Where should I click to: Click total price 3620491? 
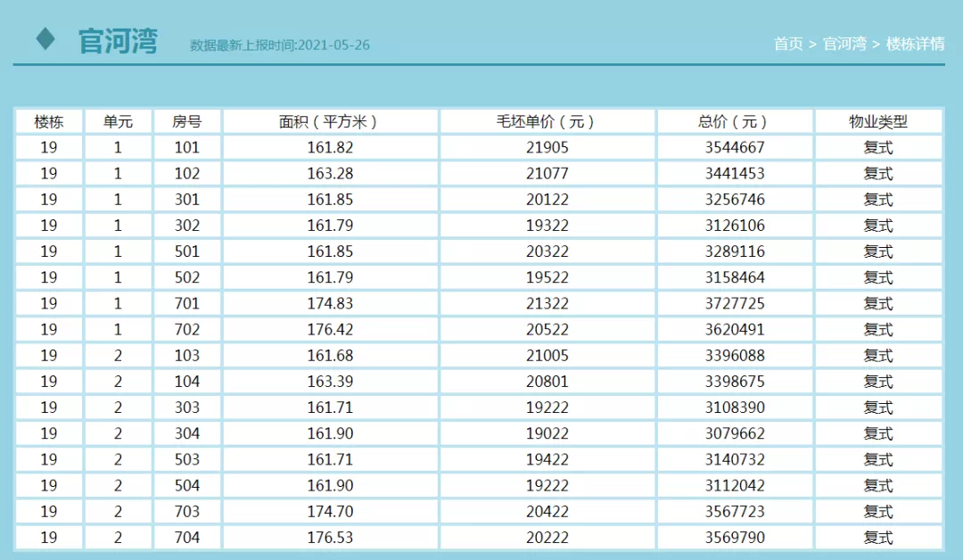tap(735, 329)
